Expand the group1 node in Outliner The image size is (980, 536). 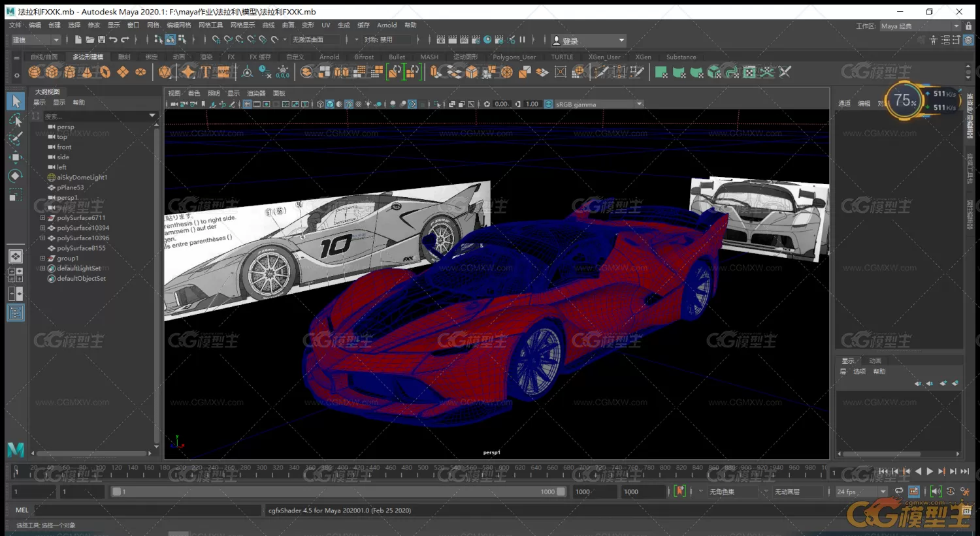click(x=42, y=259)
